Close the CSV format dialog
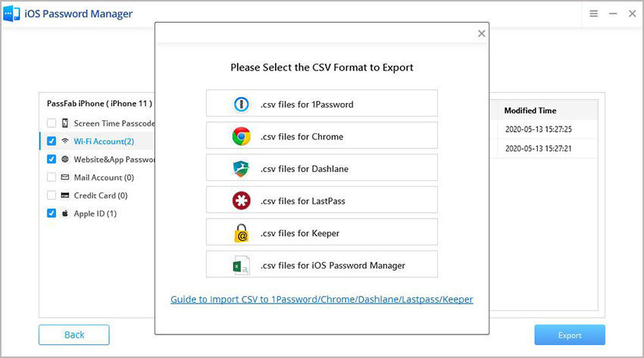The image size is (644, 358). 481,33
